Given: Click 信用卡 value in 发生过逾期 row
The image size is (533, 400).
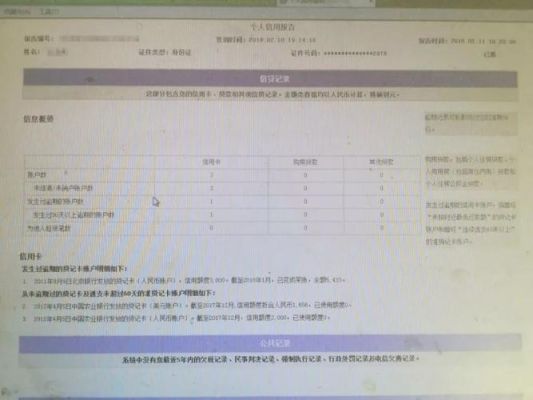Looking at the screenshot, I should 211,202.
